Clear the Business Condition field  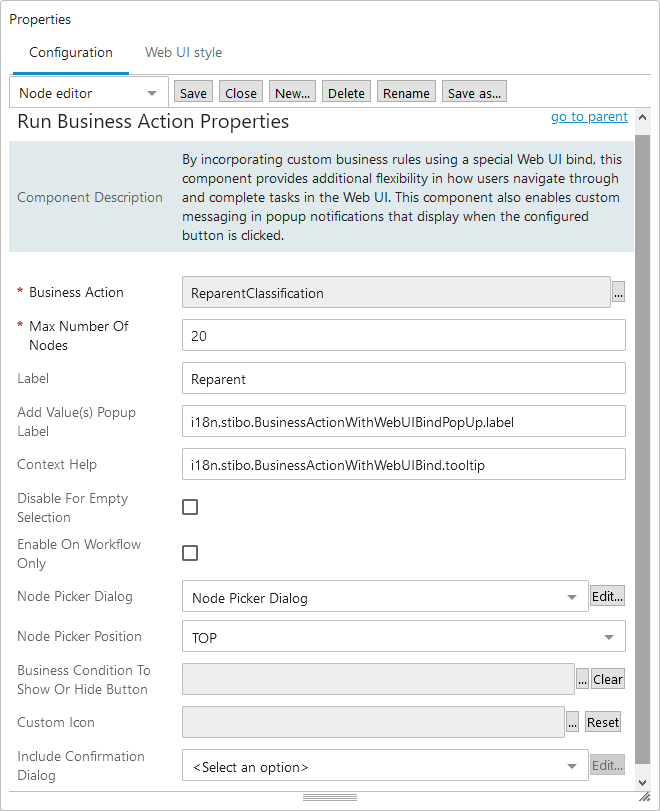coord(608,679)
